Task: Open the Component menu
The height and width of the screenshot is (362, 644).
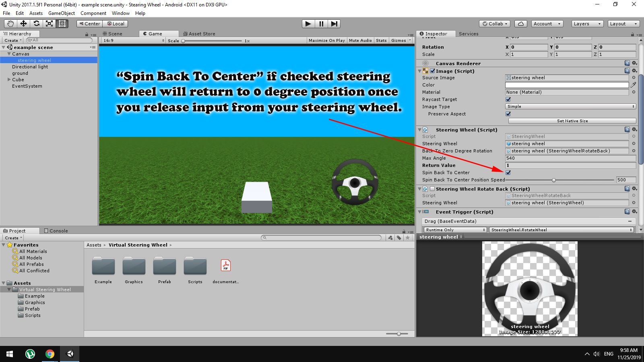Action: coord(93,13)
